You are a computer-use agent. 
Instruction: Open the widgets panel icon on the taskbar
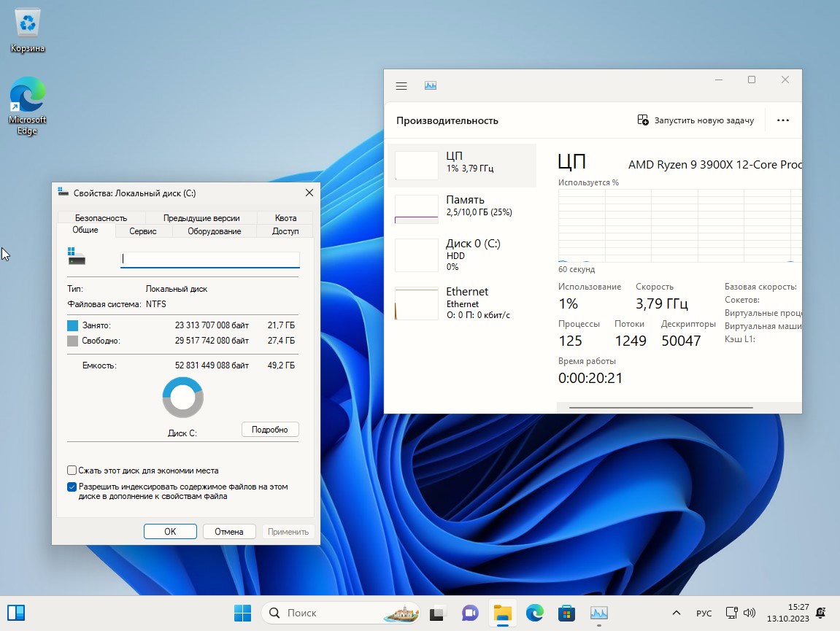pos(16,613)
